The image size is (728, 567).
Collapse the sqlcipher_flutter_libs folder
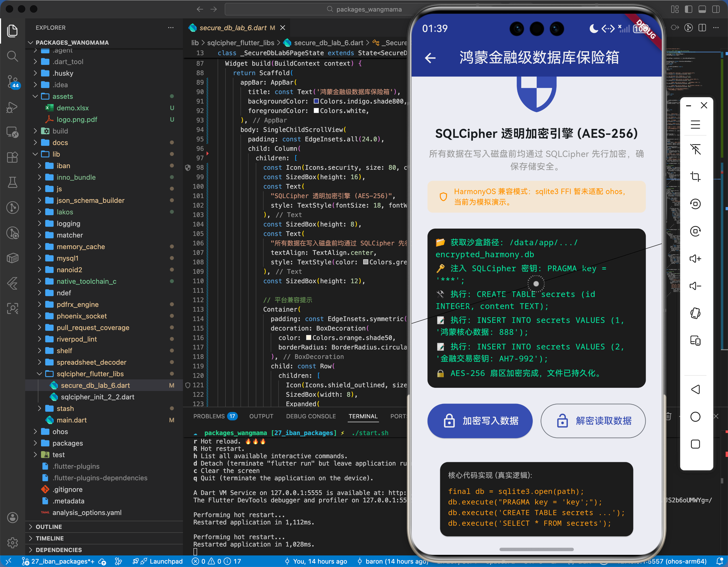[39, 374]
